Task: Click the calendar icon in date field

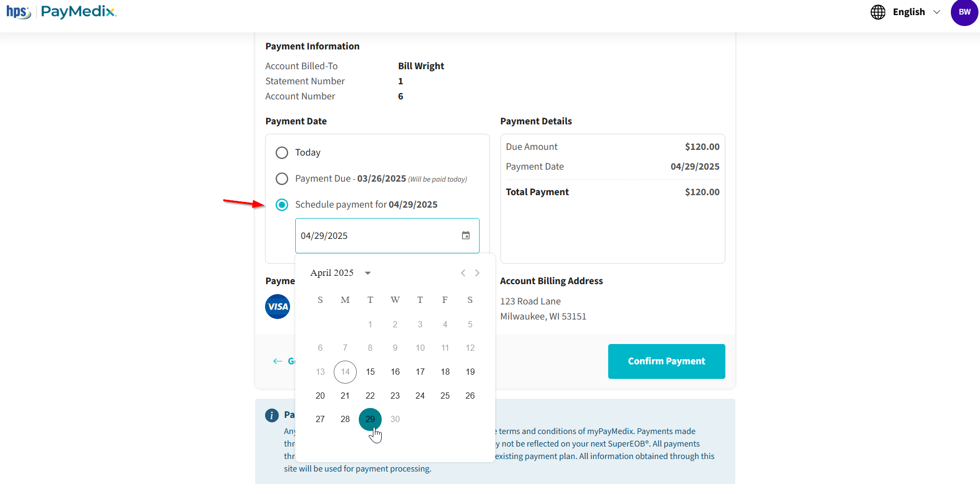Action: 466,236
